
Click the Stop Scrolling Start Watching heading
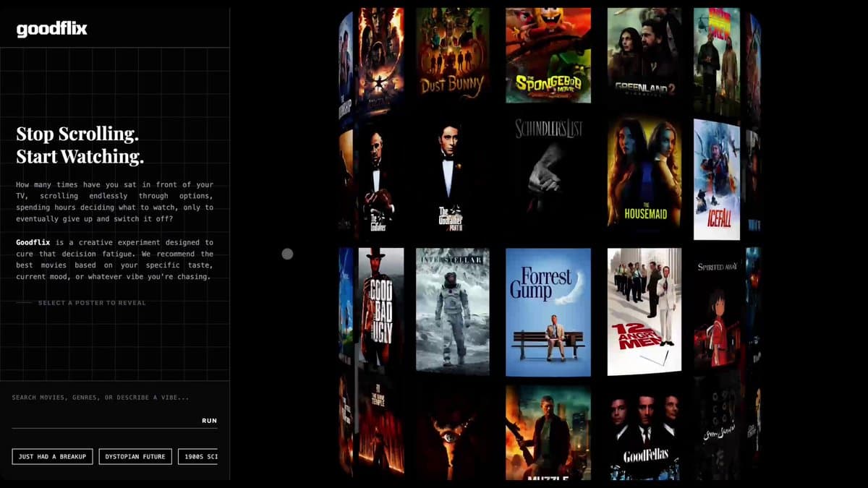point(80,145)
